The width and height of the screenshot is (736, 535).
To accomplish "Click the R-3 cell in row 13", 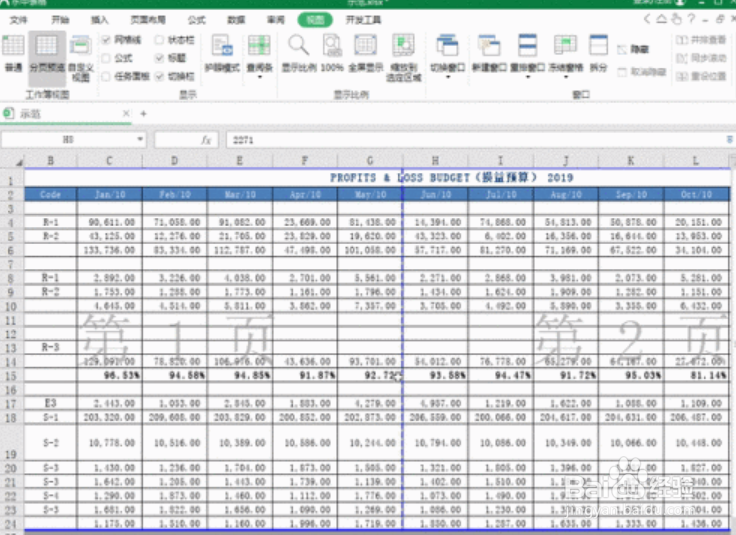I will (x=50, y=348).
